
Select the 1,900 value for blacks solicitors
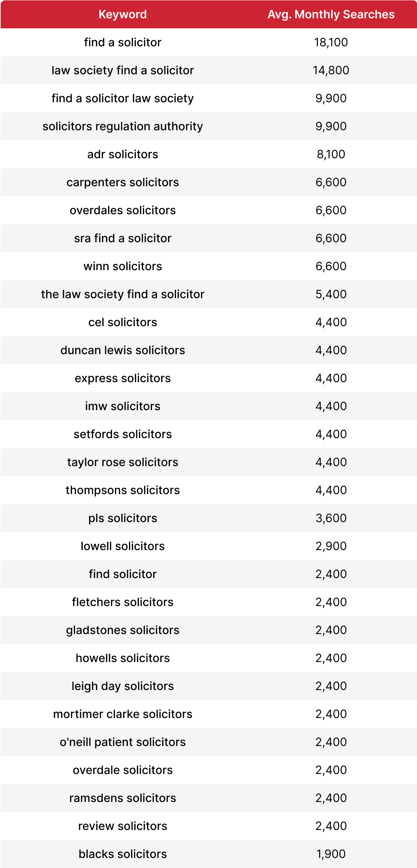coord(331,854)
